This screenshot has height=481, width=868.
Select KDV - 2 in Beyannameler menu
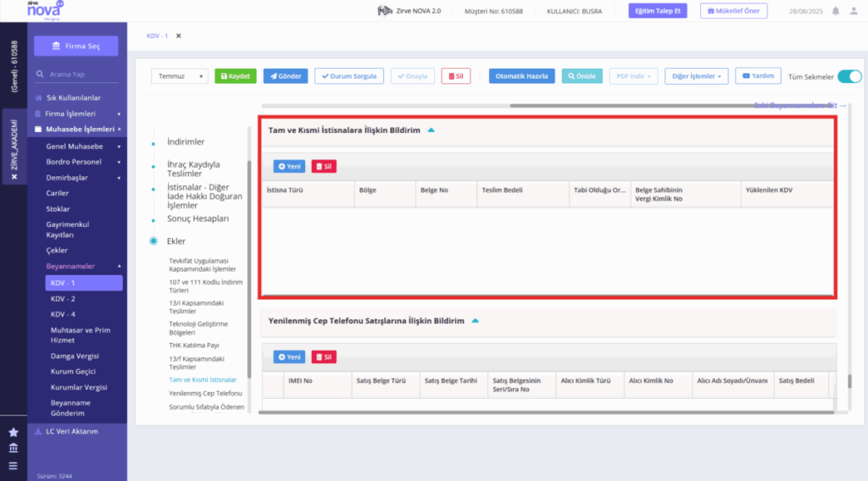[63, 299]
